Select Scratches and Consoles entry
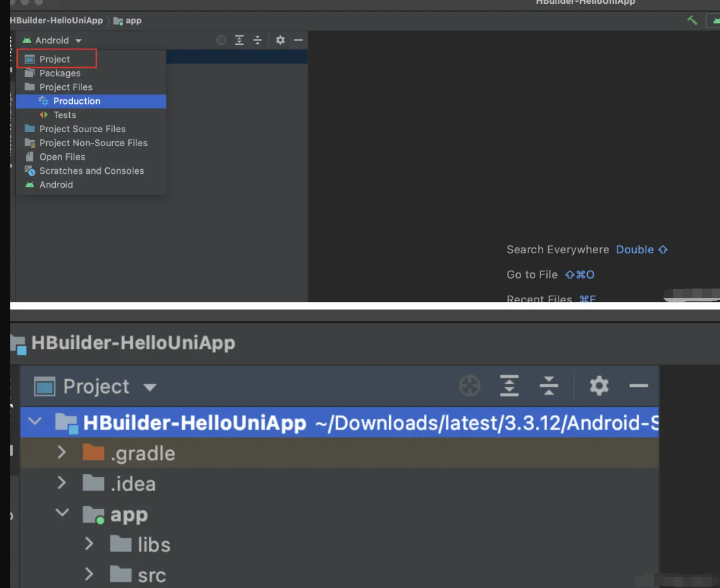720x588 pixels. click(91, 171)
